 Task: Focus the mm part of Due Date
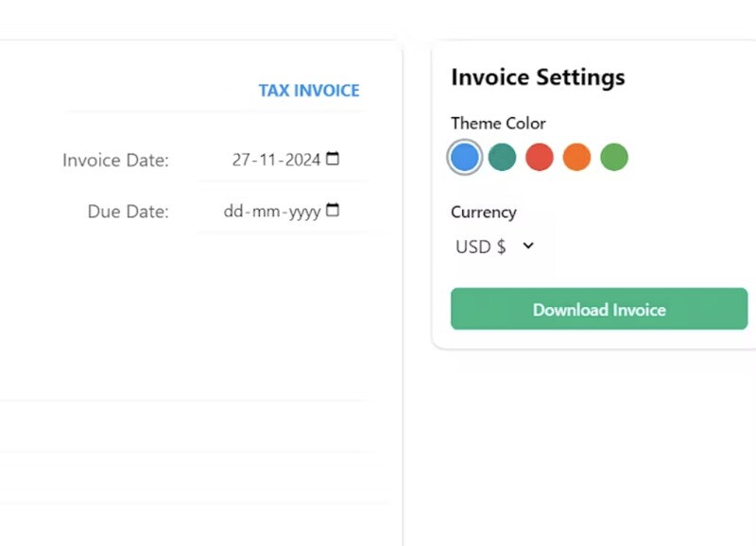[x=266, y=212]
